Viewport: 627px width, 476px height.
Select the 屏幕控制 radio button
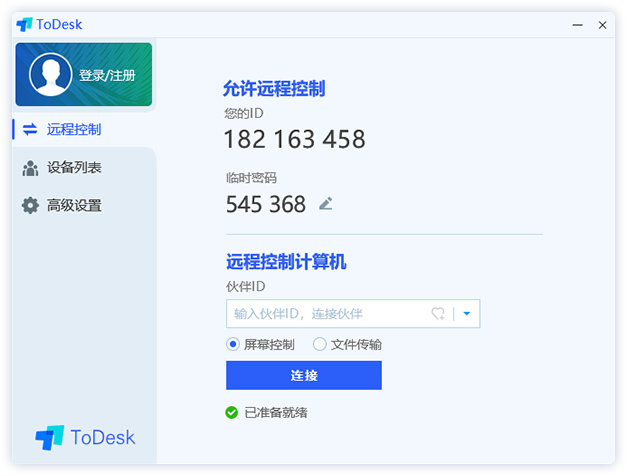[x=233, y=344]
